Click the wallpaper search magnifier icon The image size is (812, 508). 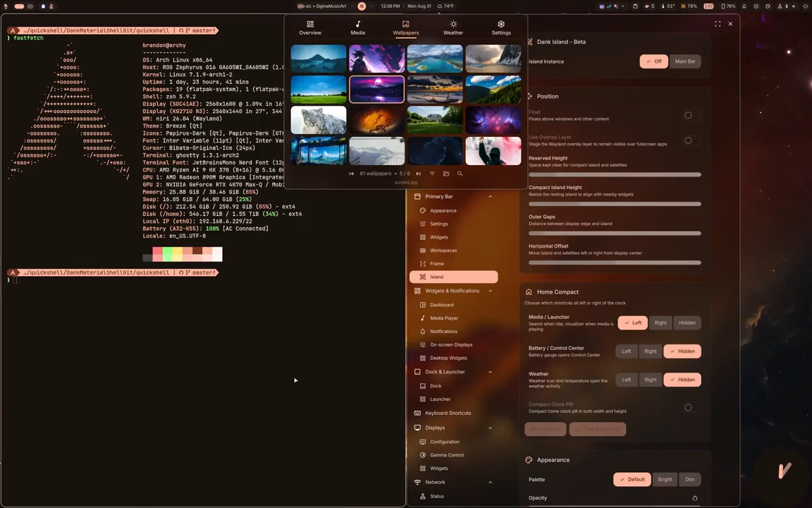click(x=460, y=174)
